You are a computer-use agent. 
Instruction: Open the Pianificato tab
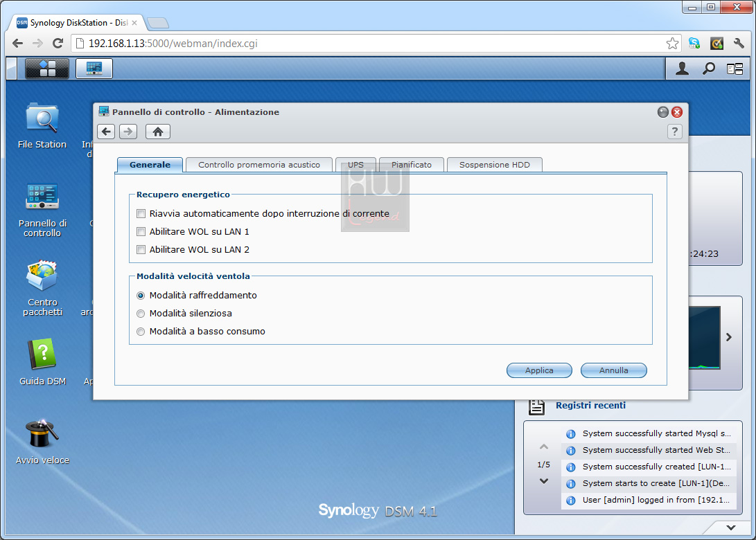412,165
